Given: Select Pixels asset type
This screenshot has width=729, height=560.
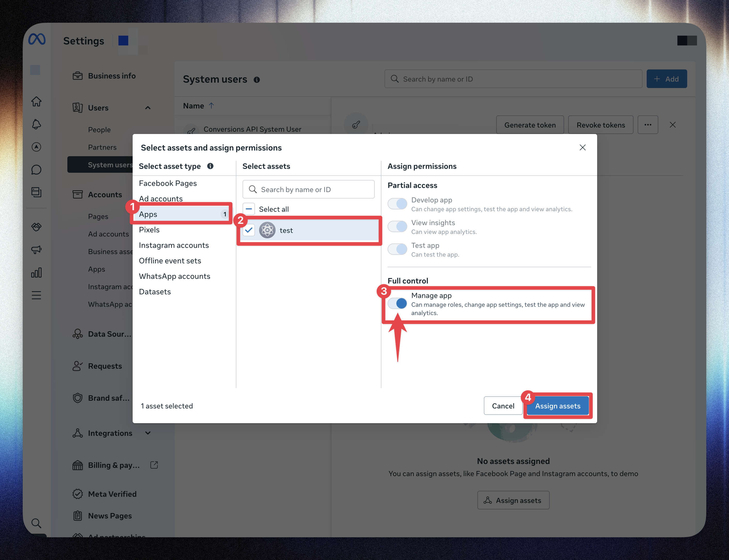Looking at the screenshot, I should pos(149,230).
